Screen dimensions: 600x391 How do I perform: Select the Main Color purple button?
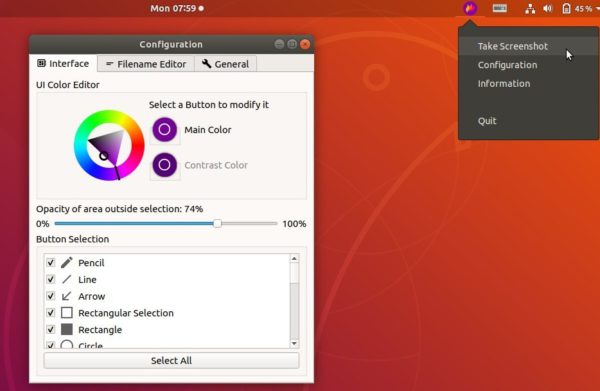[x=165, y=130]
